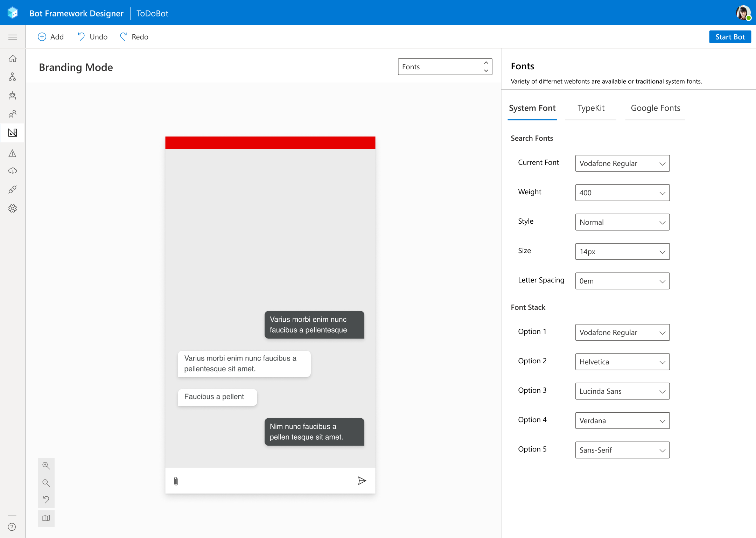Open the dialog flow tree icon
The height and width of the screenshot is (538, 756).
13,77
